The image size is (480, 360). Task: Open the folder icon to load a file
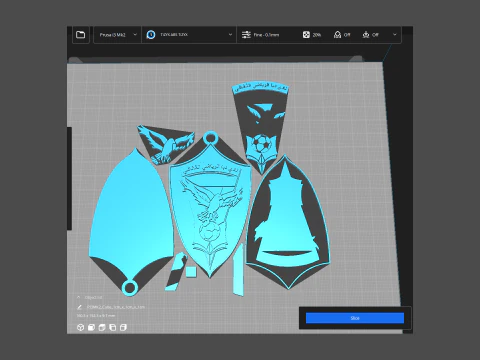tap(81, 35)
